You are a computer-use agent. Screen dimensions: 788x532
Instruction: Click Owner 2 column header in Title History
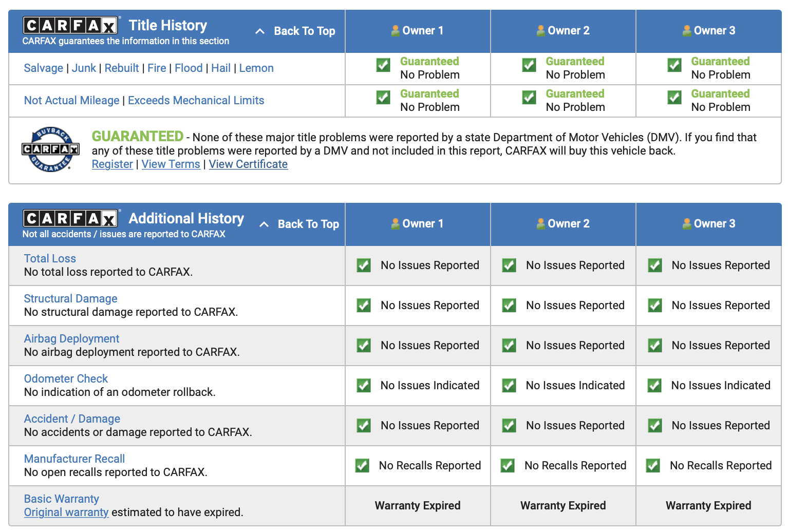pyautogui.click(x=564, y=31)
